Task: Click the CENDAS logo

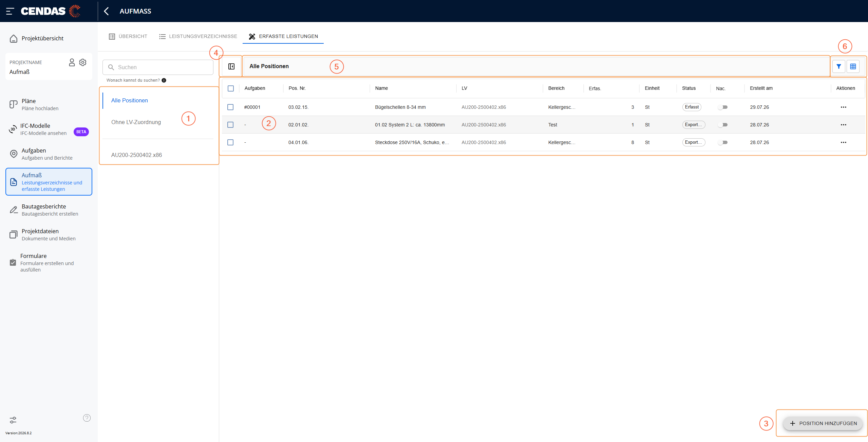Action: pos(51,11)
